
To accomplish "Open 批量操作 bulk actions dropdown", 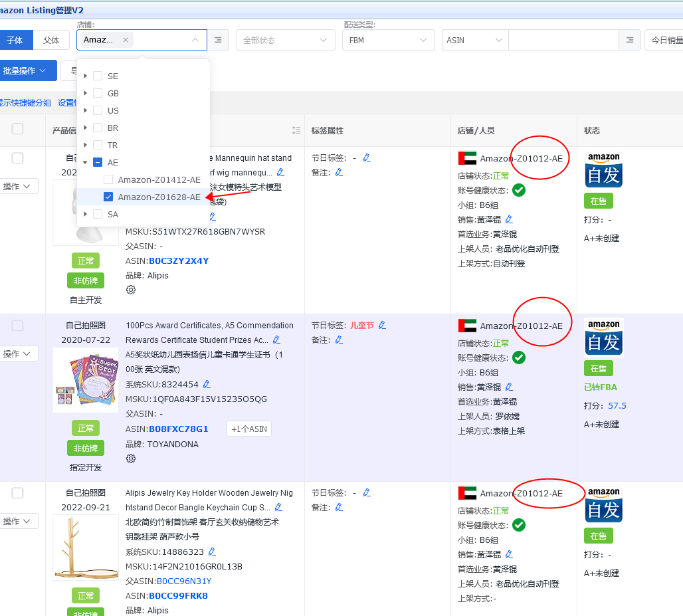I will pyautogui.click(x=27, y=70).
